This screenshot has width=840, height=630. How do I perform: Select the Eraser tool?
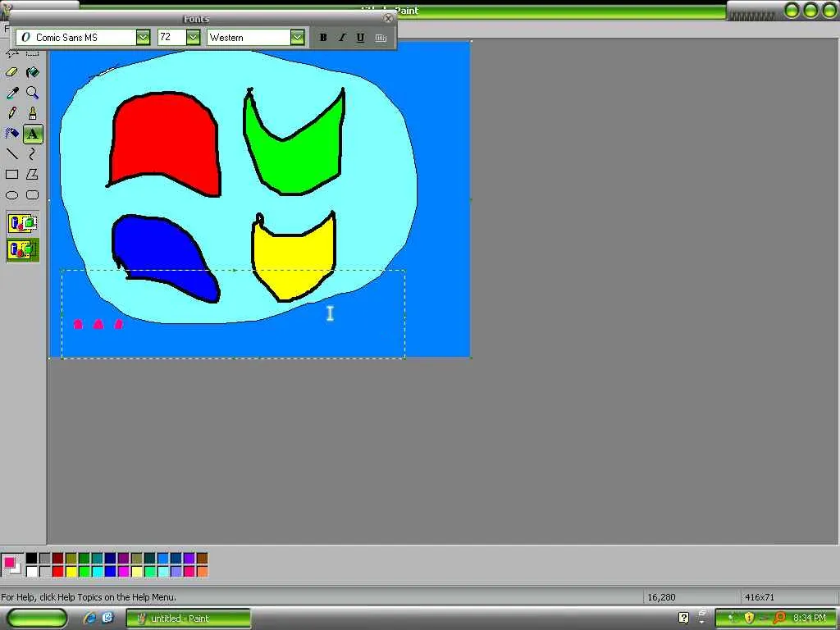(x=11, y=72)
